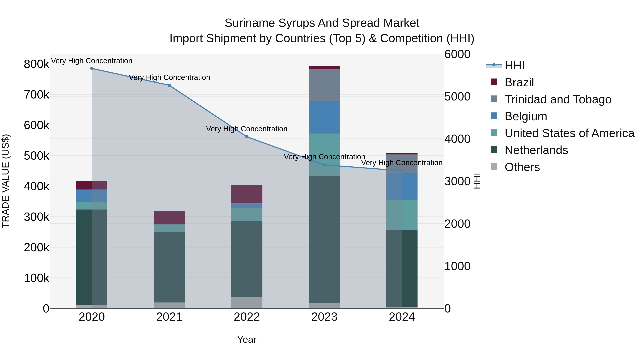Click the Brazil segment of the 2021 bar
This screenshot has width=644, height=362.
[x=169, y=218]
